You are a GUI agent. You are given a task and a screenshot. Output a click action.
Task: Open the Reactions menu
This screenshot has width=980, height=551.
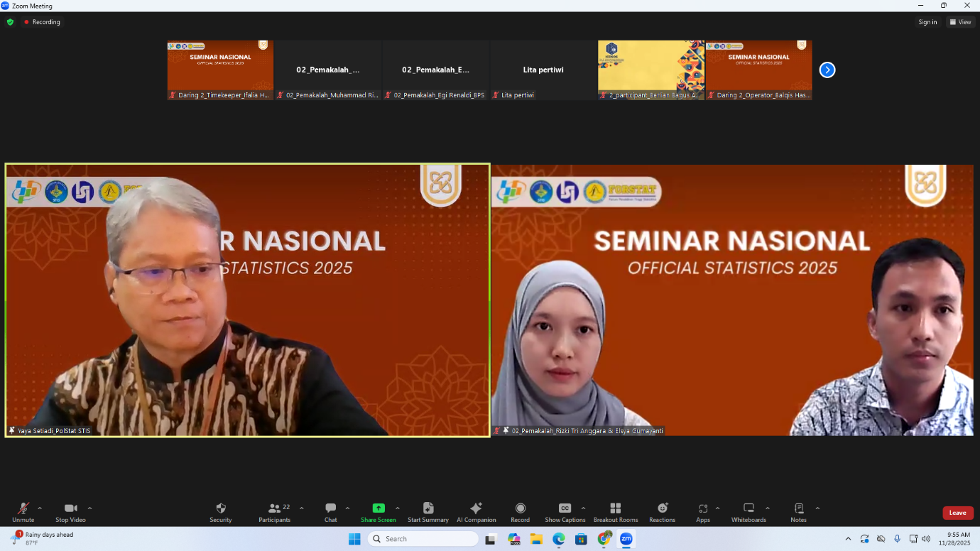click(662, 511)
